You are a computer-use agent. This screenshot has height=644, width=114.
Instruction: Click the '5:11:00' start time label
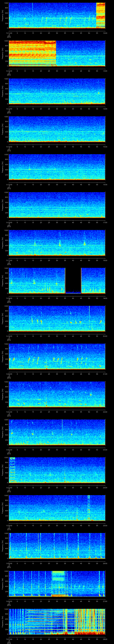[x=9, y=33]
